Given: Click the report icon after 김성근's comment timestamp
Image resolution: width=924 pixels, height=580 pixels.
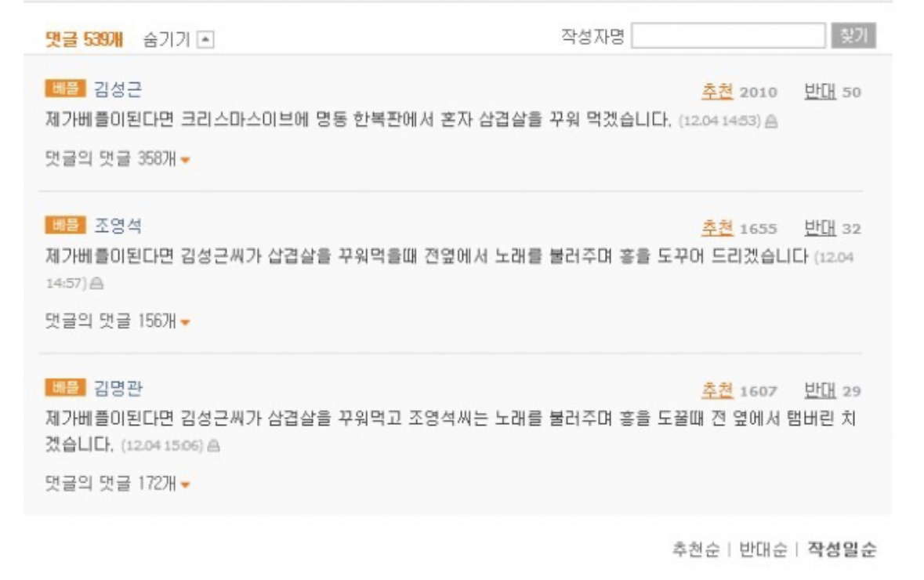Looking at the screenshot, I should click(x=771, y=121).
